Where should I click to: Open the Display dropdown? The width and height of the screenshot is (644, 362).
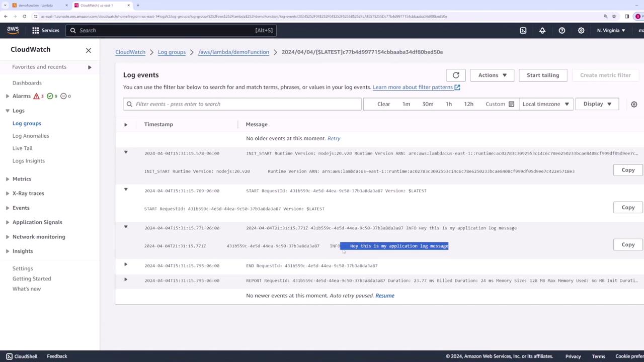pos(597,104)
